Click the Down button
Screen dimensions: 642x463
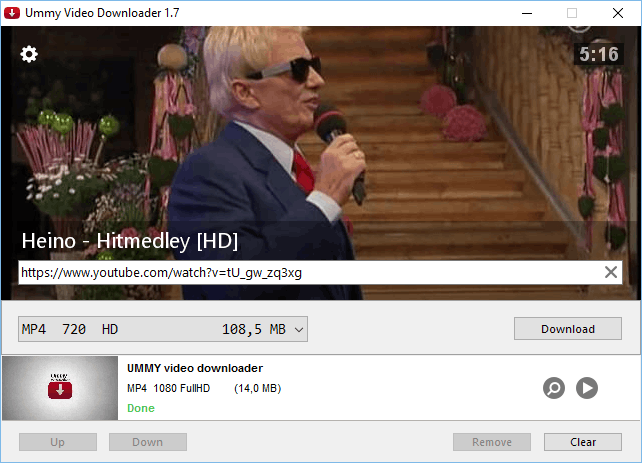pyautogui.click(x=148, y=442)
